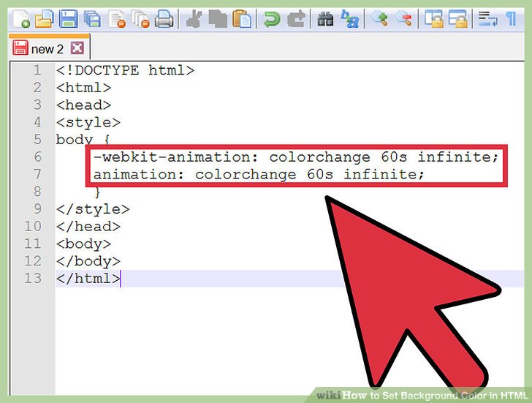Viewport: 532px width, 403px height.
Task: Save the current file with the Save icon
Action: click(x=68, y=19)
